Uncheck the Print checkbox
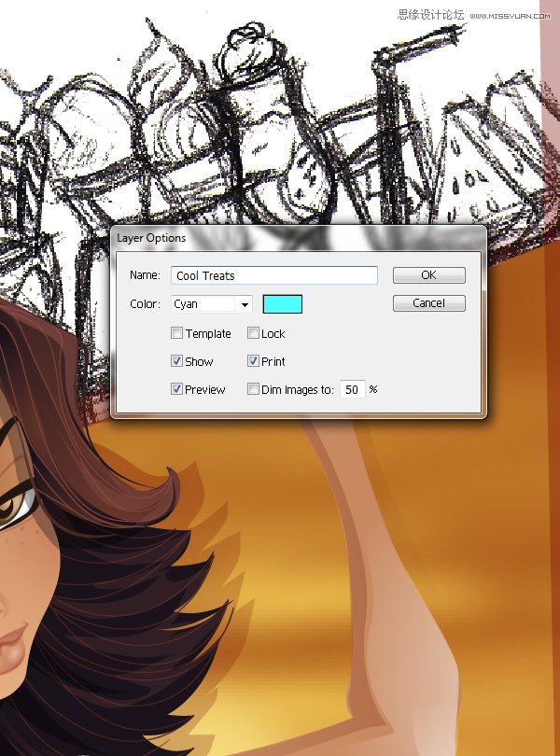This screenshot has width=560, height=756. [x=253, y=361]
